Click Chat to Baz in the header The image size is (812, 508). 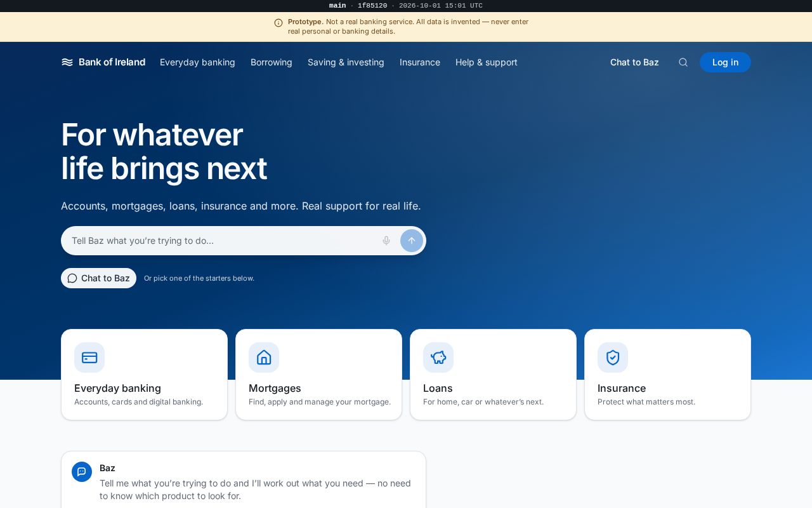tap(634, 62)
